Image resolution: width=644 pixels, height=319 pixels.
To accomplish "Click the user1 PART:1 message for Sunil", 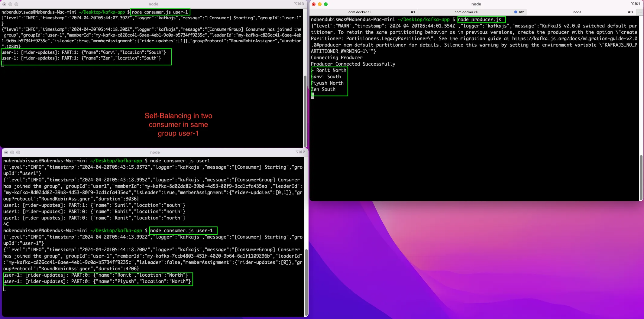I will [x=94, y=205].
